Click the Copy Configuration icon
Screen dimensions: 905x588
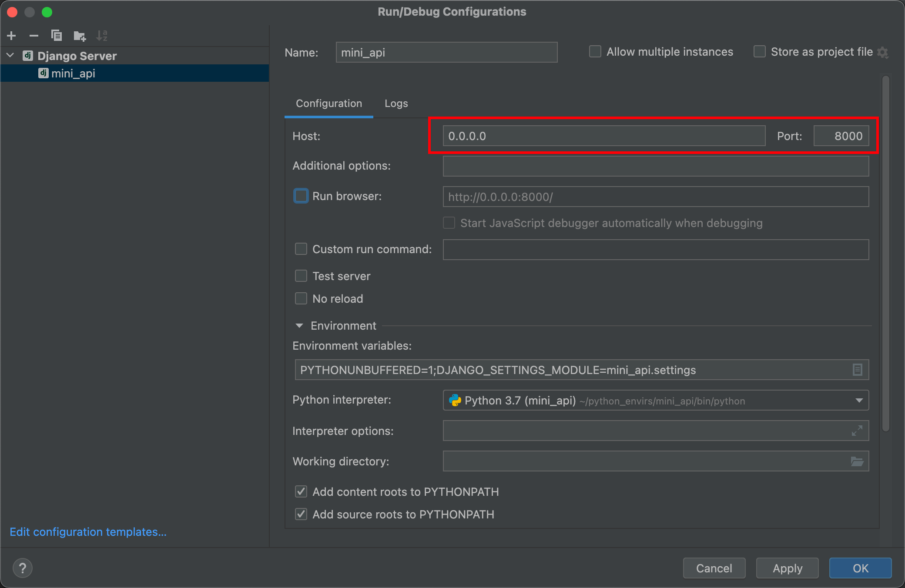(56, 36)
